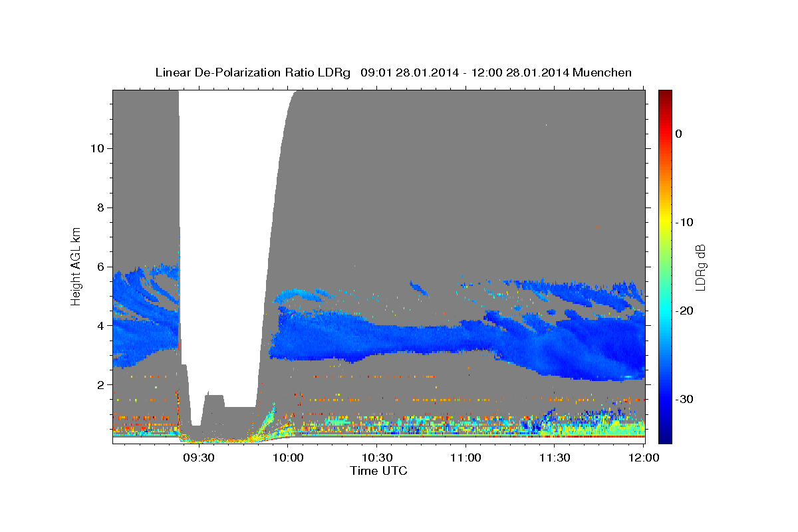Click the 'Height AGL km' axis label
Image resolution: width=798 pixels, height=532 pixels.
tap(76, 266)
